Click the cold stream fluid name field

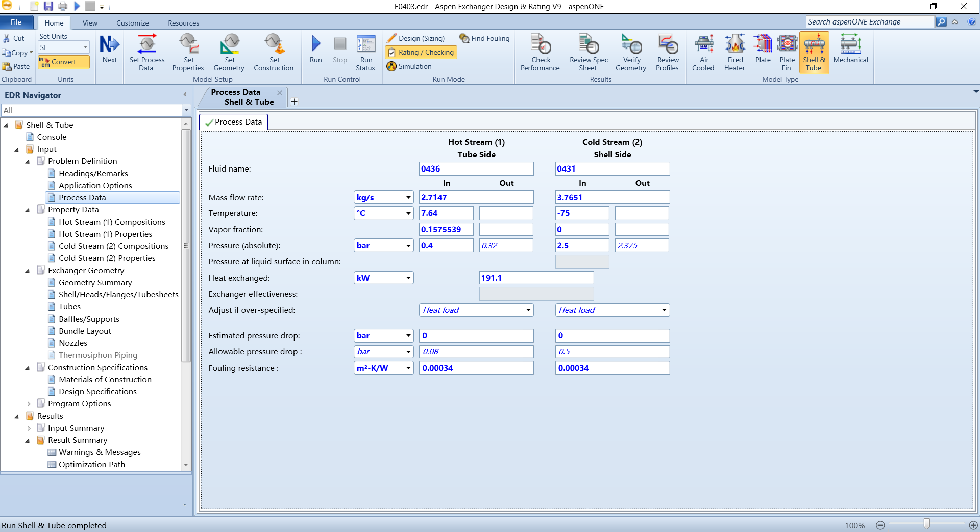point(612,169)
